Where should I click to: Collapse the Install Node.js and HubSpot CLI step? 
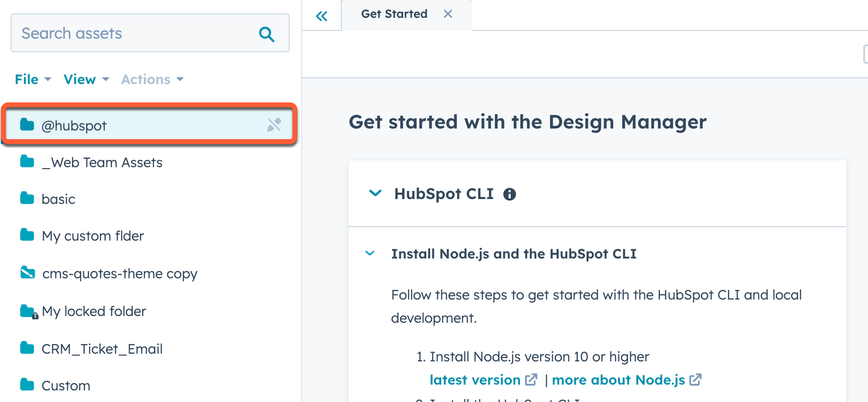pyautogui.click(x=370, y=253)
